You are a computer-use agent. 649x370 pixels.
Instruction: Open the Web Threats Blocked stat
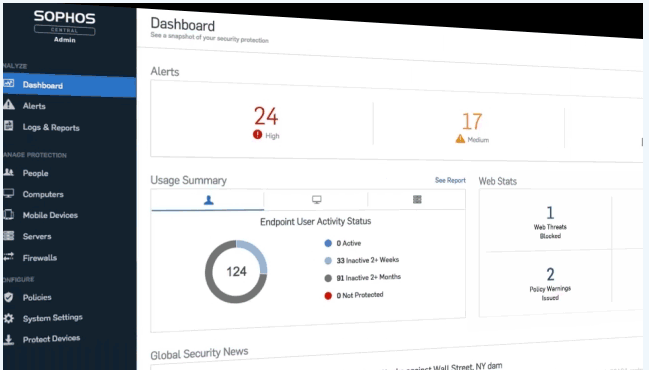(550, 222)
